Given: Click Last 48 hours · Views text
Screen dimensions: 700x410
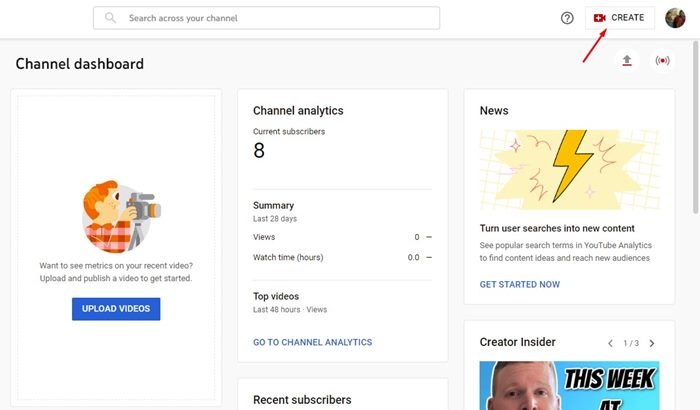Looking at the screenshot, I should pos(290,310).
